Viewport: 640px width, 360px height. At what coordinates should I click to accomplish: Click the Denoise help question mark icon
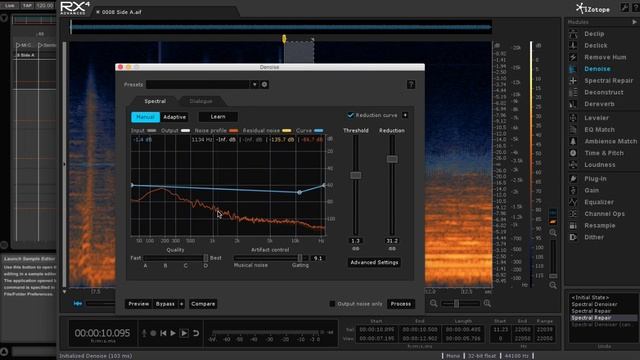tap(411, 84)
